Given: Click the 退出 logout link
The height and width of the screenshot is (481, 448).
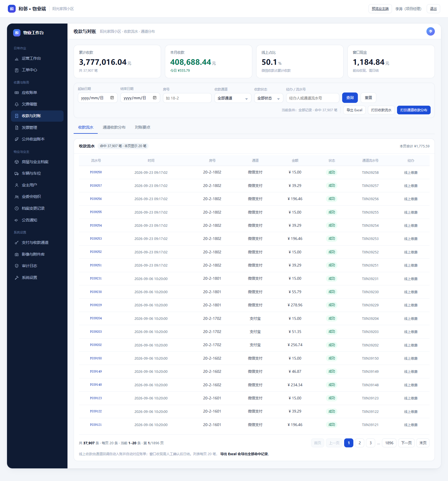Looking at the screenshot, I should coord(433,9).
